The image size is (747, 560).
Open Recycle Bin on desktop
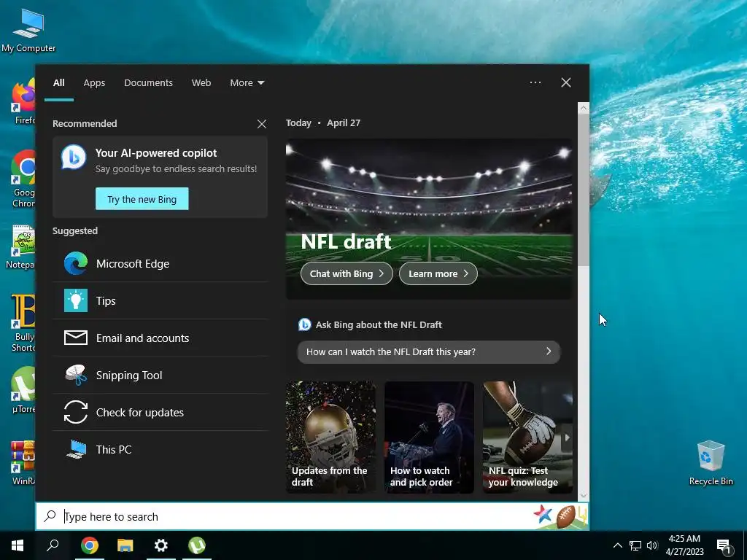(711, 463)
